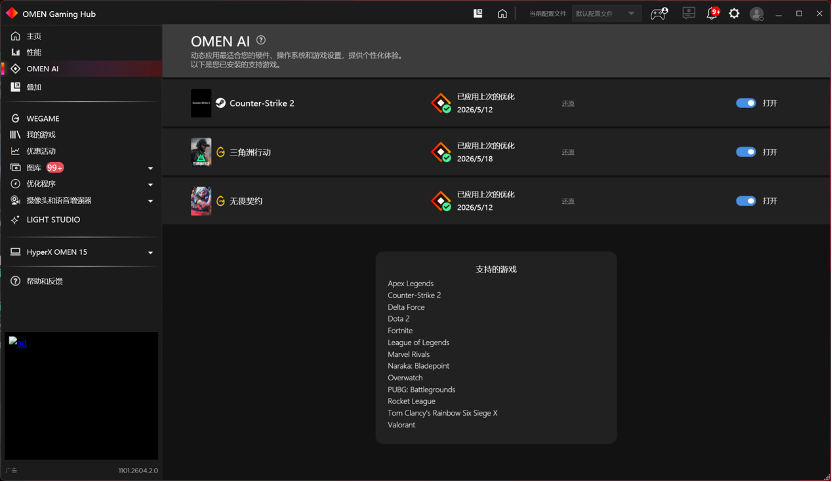832x482 pixels.
Task: Click the 无畏契约 game cover thumbnail
Action: click(201, 201)
